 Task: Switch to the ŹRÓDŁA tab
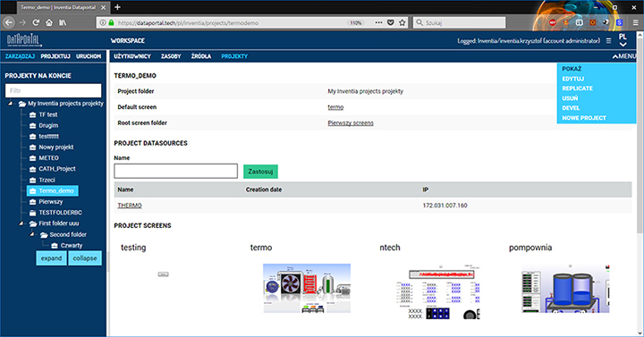click(201, 56)
